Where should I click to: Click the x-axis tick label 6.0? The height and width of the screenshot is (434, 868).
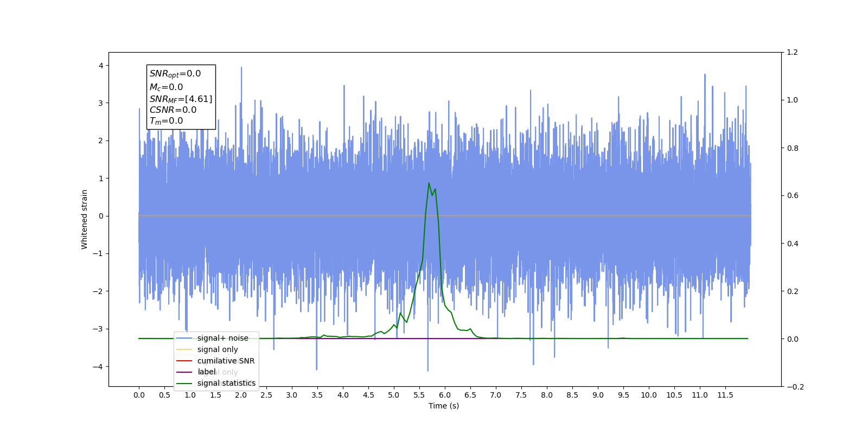click(445, 395)
